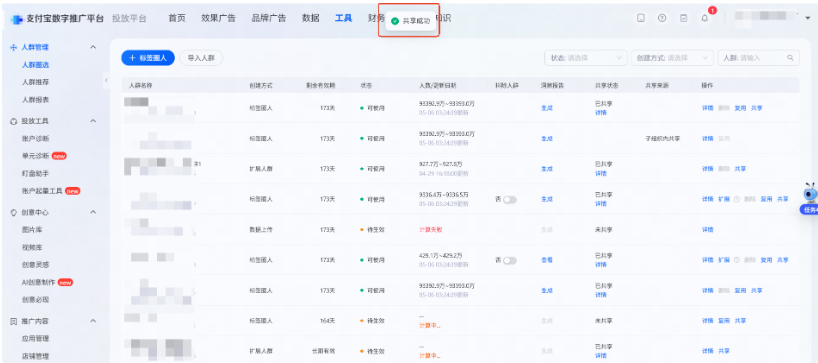Click 复用 action in the 9336.4万 row
818x363 pixels.
[766, 199]
